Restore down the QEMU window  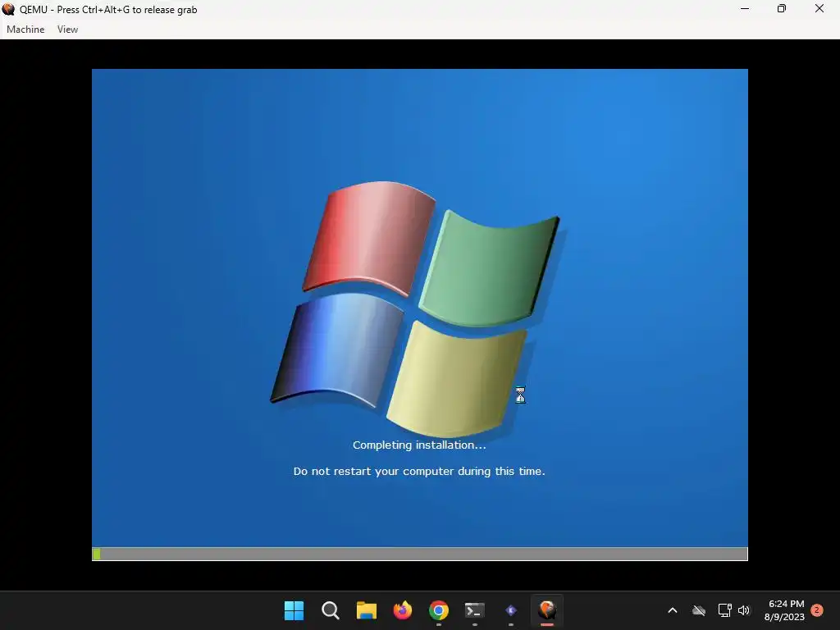pos(782,9)
